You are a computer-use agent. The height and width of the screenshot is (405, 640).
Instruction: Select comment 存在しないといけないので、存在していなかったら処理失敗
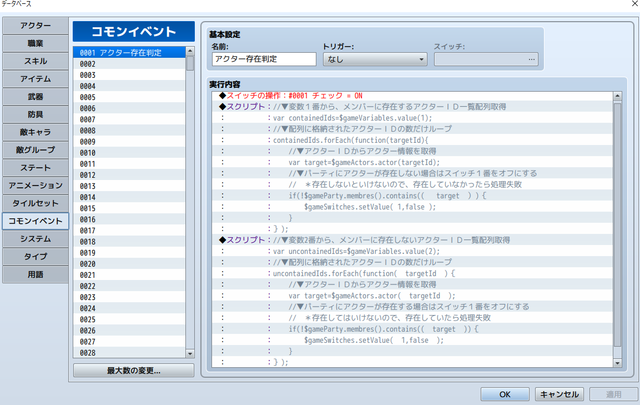click(412, 185)
